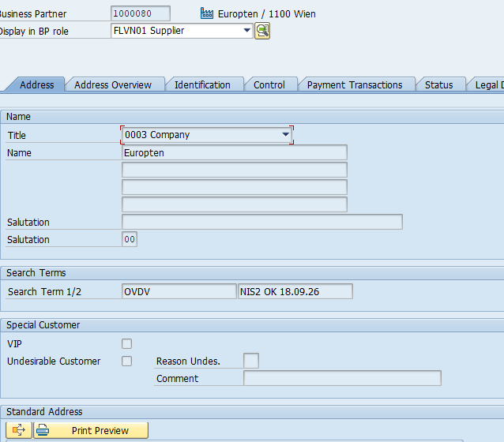The width and height of the screenshot is (504, 442).
Task: Click the Standard Address group header
Action: pyautogui.click(x=44, y=411)
